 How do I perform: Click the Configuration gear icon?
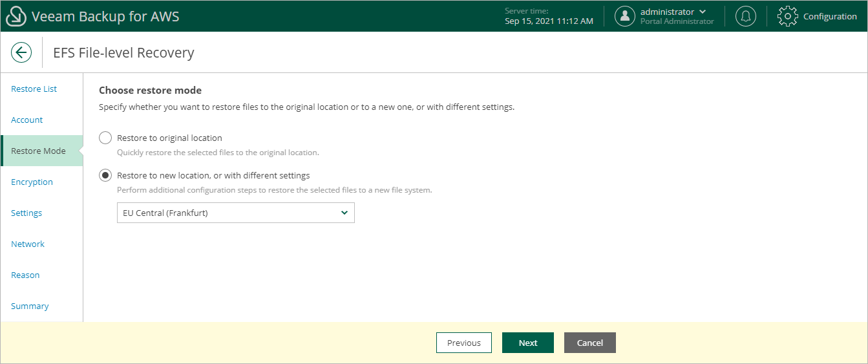click(787, 16)
